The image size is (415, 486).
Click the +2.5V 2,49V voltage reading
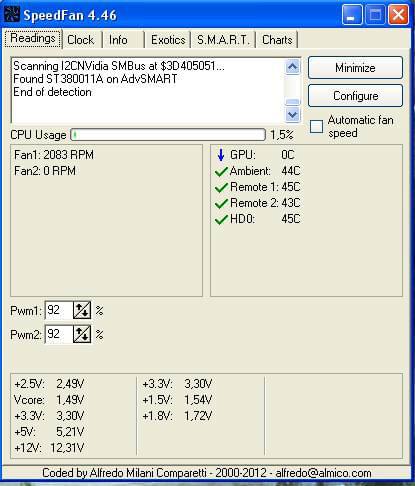tap(49, 384)
